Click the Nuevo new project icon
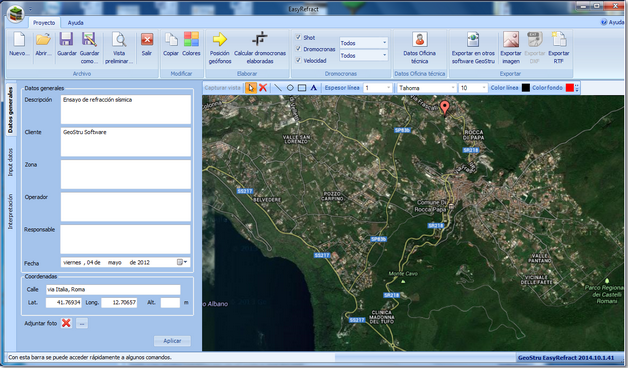The width and height of the screenshot is (628, 368). pos(19,40)
